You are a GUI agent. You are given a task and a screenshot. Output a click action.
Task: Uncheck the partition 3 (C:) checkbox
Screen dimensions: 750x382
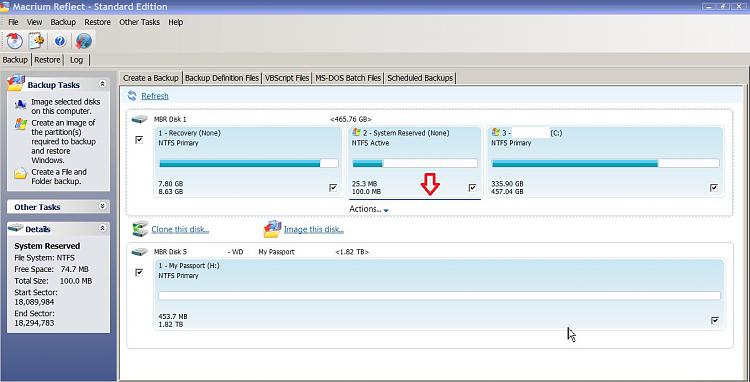pos(714,187)
